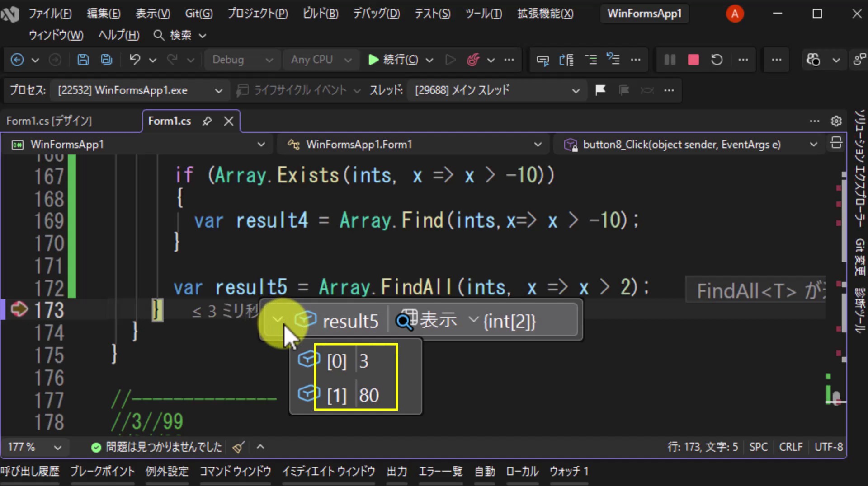The height and width of the screenshot is (486, 868).
Task: Pause execution with Break All icon
Action: coord(670,60)
